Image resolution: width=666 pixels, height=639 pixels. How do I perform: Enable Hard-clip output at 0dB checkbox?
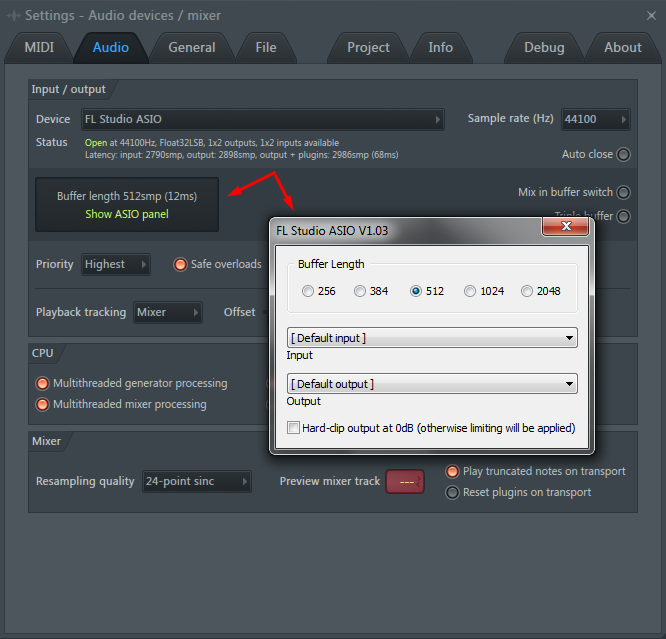click(x=293, y=427)
